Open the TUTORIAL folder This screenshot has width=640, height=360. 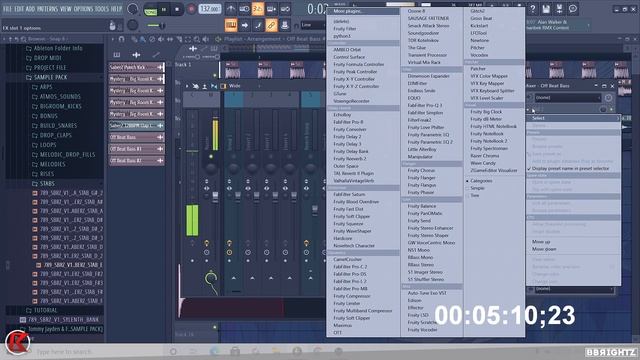click(x=41, y=311)
